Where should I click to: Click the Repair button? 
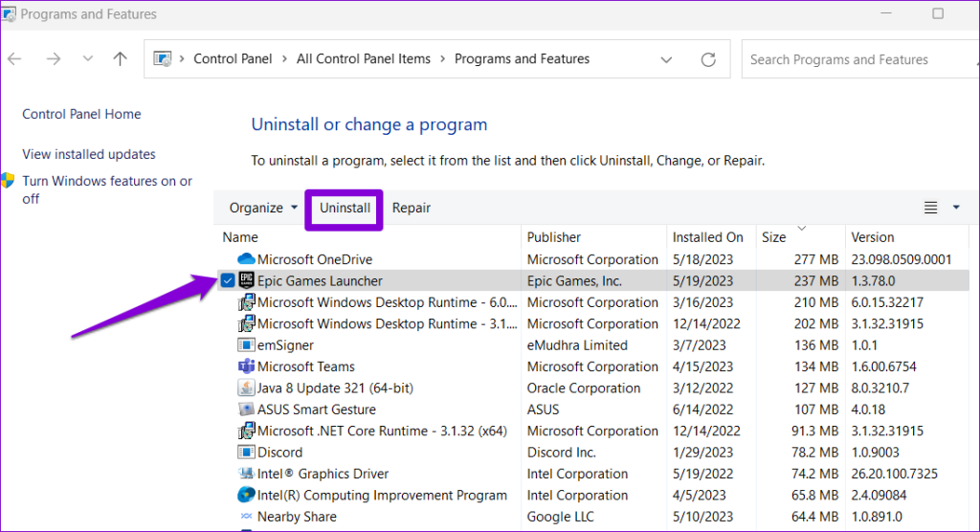(x=412, y=208)
